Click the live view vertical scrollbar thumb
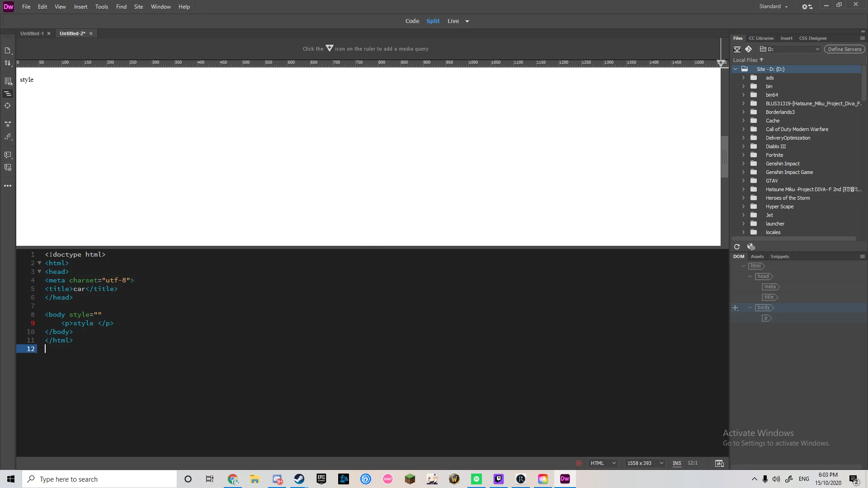 [724, 157]
